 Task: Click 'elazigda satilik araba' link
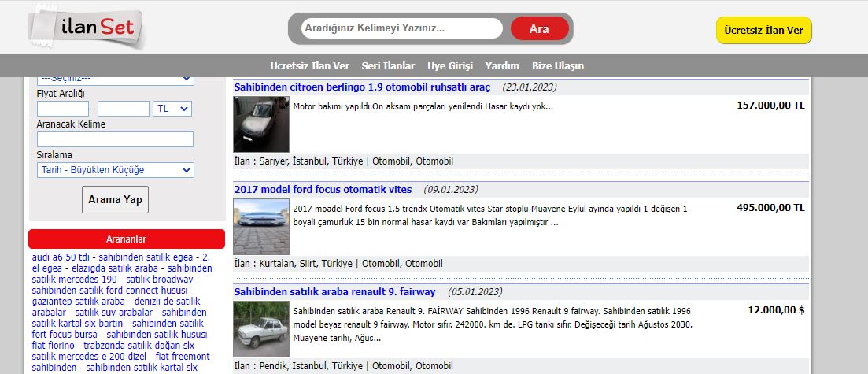tap(115, 268)
